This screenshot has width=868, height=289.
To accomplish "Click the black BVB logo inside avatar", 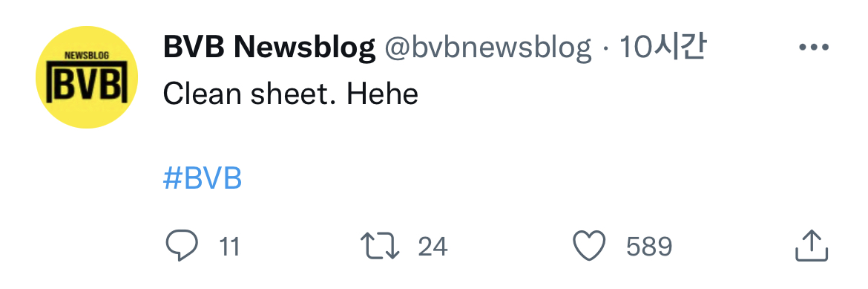I will [x=87, y=82].
